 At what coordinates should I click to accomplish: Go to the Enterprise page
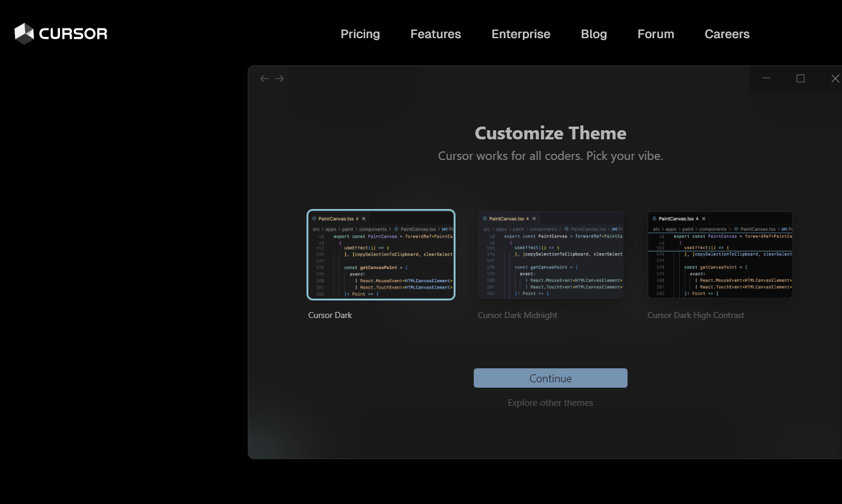click(x=521, y=34)
